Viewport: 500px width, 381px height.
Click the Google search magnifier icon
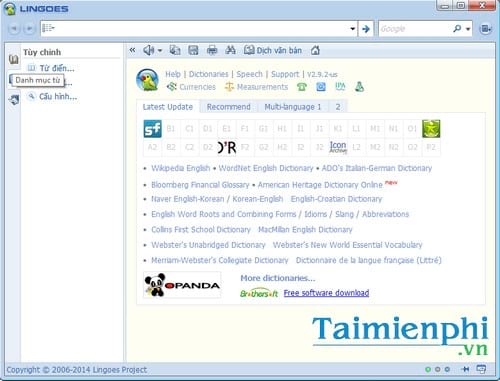(x=457, y=29)
